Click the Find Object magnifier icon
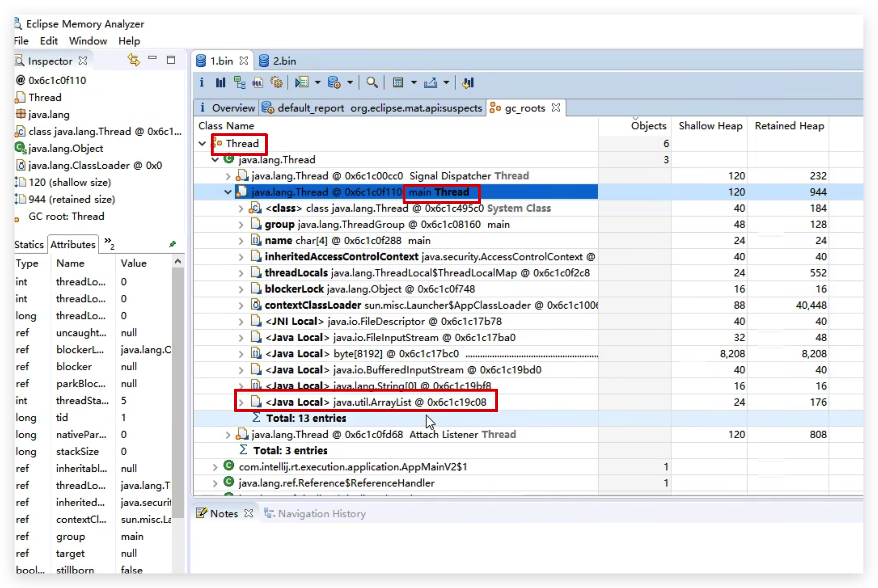Screen dimensions: 878x588 point(372,82)
